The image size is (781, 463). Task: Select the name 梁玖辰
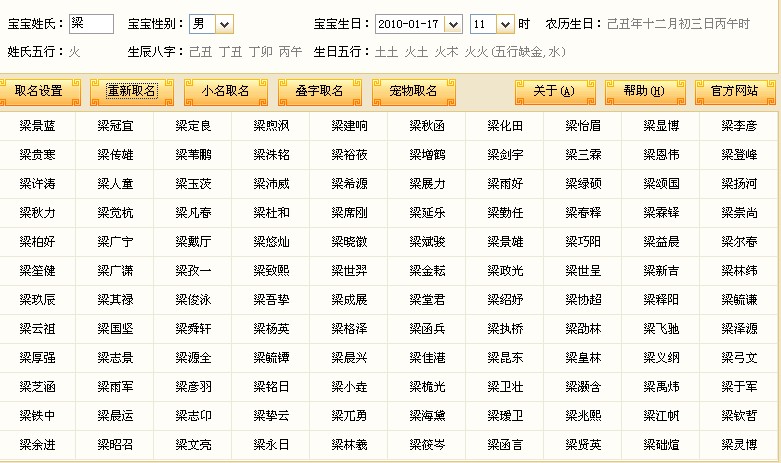click(x=37, y=300)
